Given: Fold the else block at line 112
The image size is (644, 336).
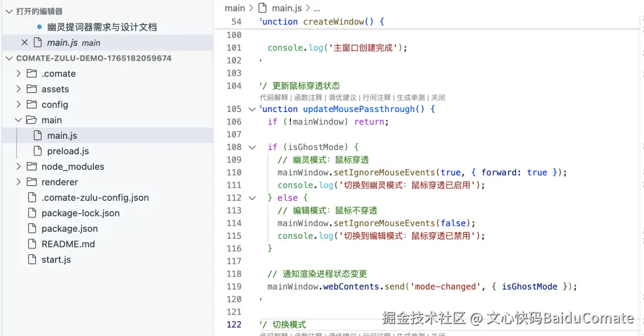Looking at the screenshot, I should coord(252,198).
